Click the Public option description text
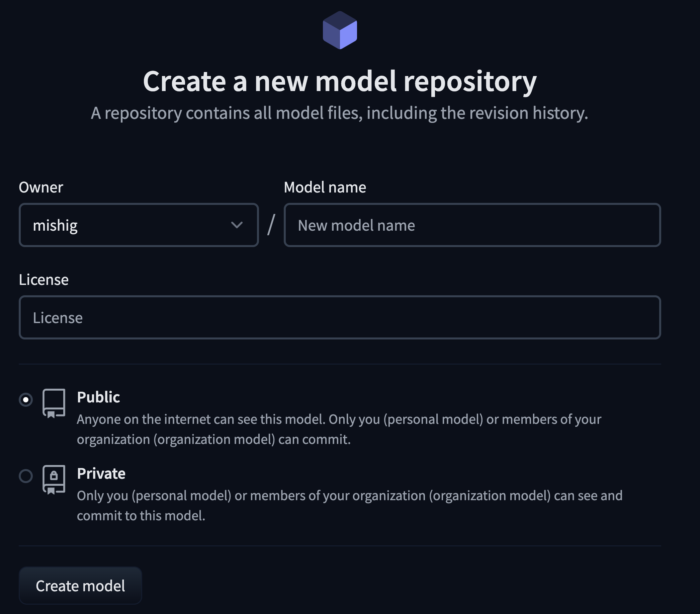700x614 pixels. (x=338, y=429)
